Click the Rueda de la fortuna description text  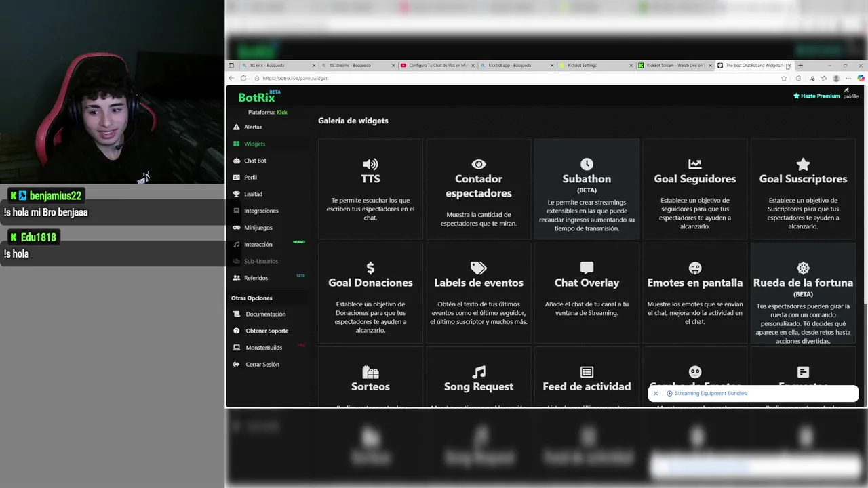pos(803,323)
